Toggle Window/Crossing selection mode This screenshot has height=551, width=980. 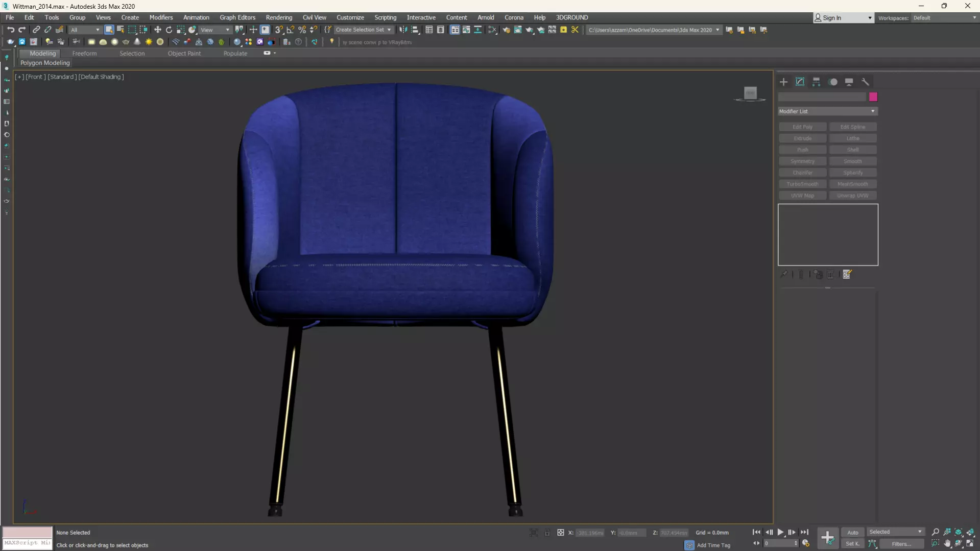[x=144, y=30]
